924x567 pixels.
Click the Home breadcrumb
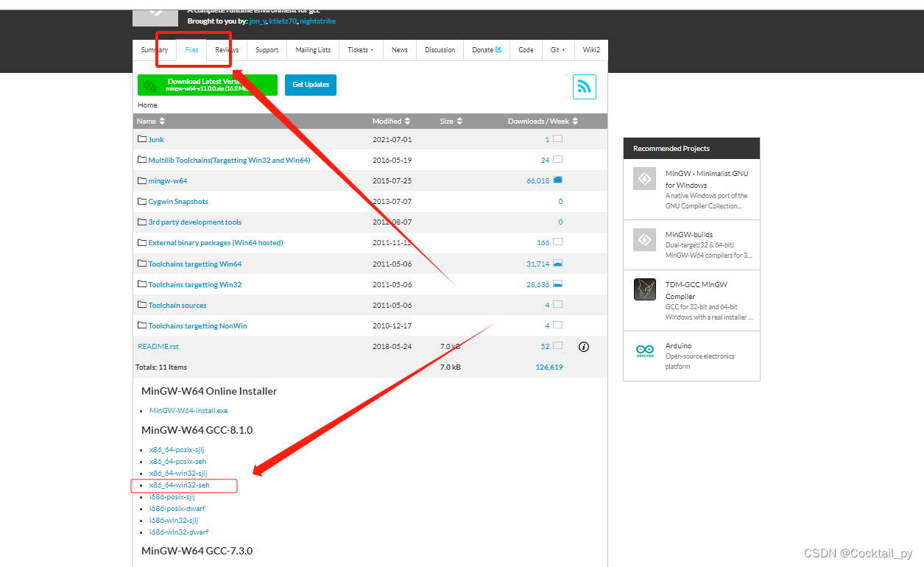(x=147, y=105)
